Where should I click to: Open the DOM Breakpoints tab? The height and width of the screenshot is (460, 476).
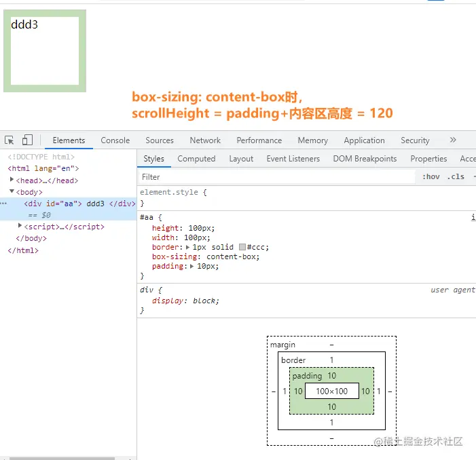[365, 159]
